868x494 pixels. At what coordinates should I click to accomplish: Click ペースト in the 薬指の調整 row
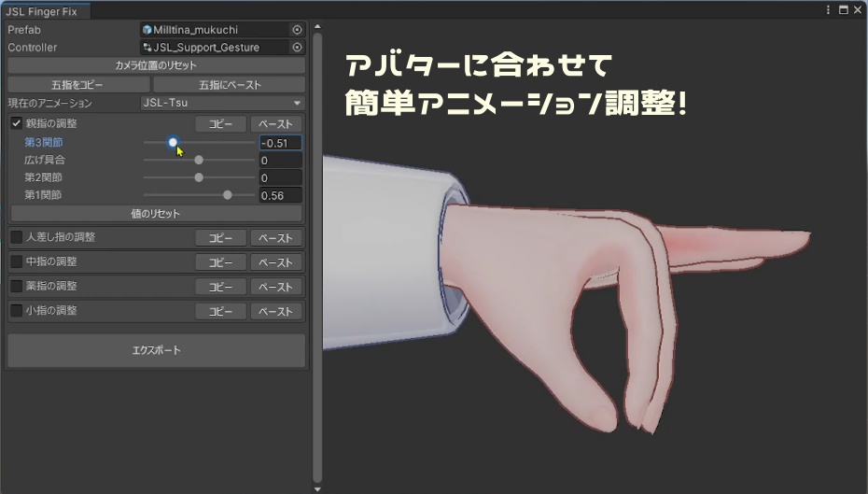pos(275,287)
